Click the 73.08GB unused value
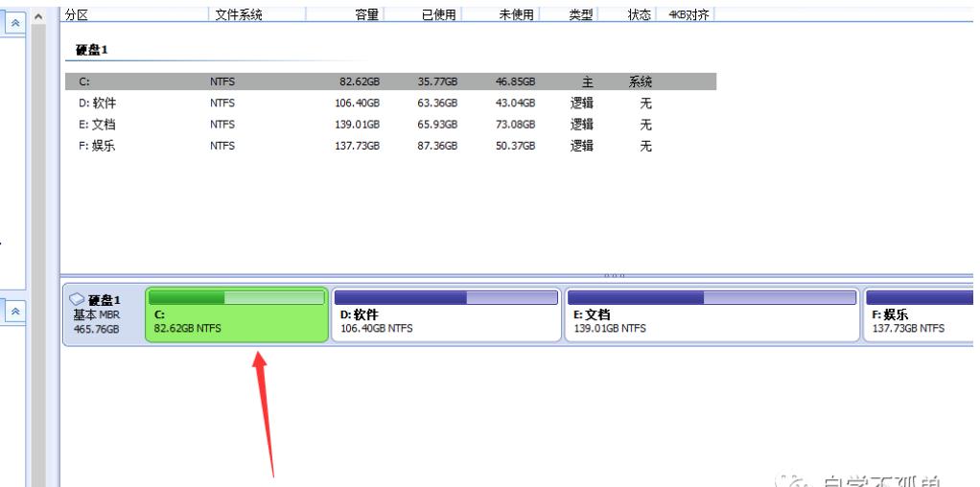This screenshot has height=487, width=980. [x=516, y=125]
